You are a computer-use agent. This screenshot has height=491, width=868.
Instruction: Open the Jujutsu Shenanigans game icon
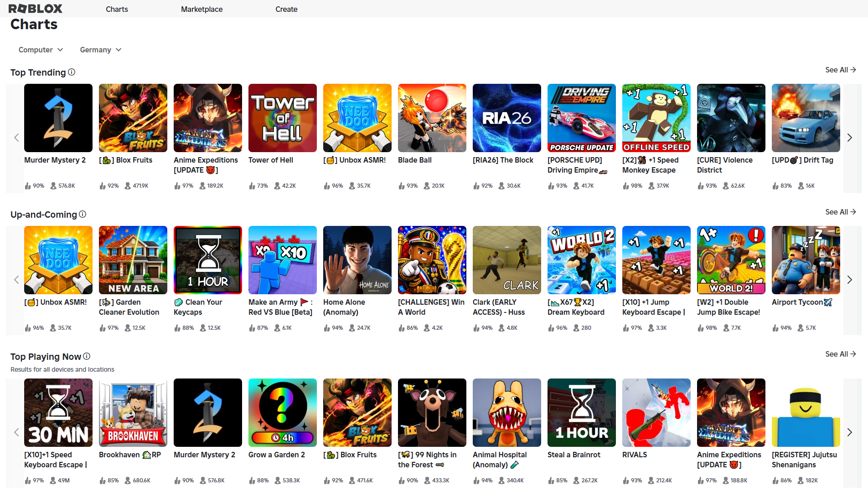tap(806, 413)
